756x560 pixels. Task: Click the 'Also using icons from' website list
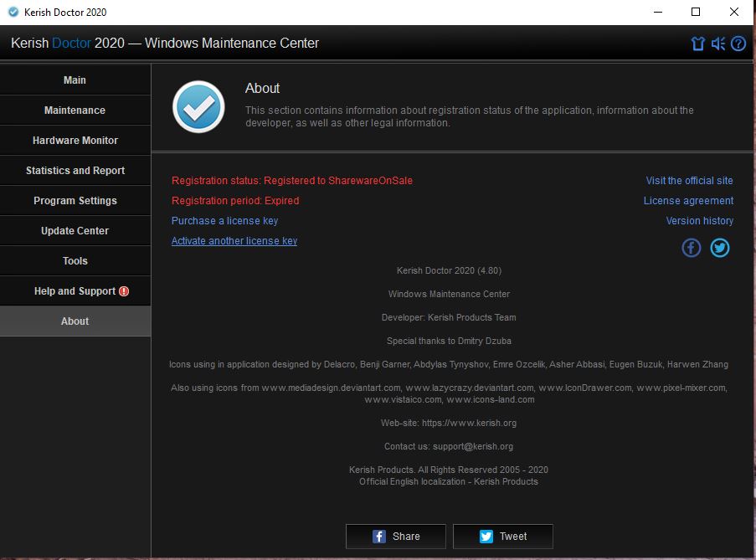click(x=449, y=393)
